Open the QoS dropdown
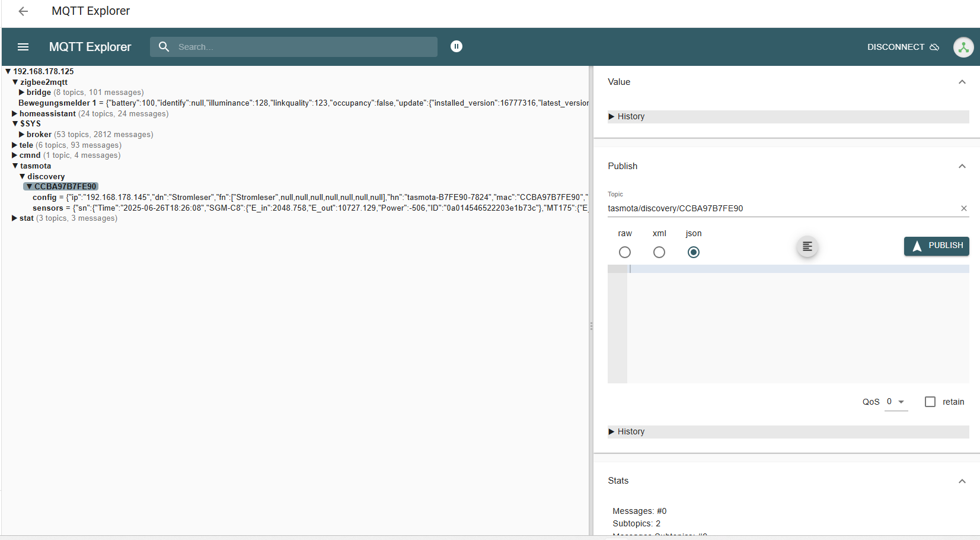Image resolution: width=980 pixels, height=540 pixels. tap(896, 402)
